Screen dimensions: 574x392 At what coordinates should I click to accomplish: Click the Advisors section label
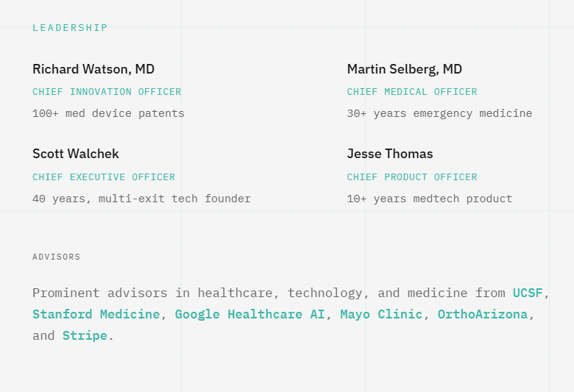point(57,257)
